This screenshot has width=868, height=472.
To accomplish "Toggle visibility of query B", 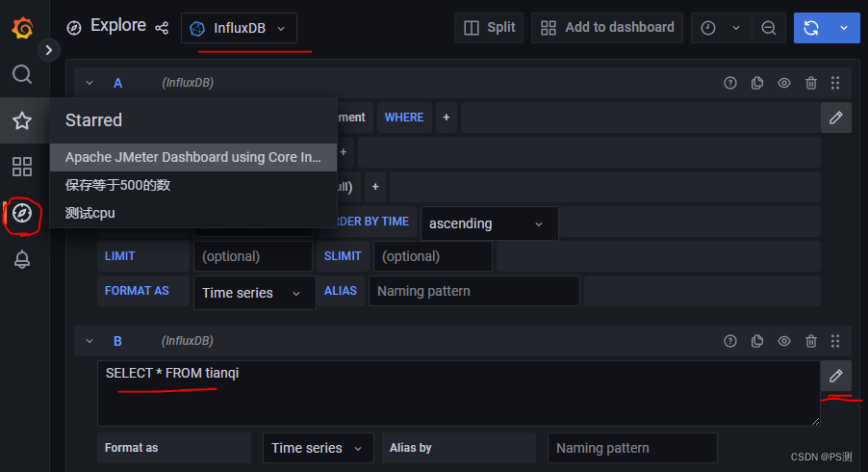I will [x=784, y=341].
